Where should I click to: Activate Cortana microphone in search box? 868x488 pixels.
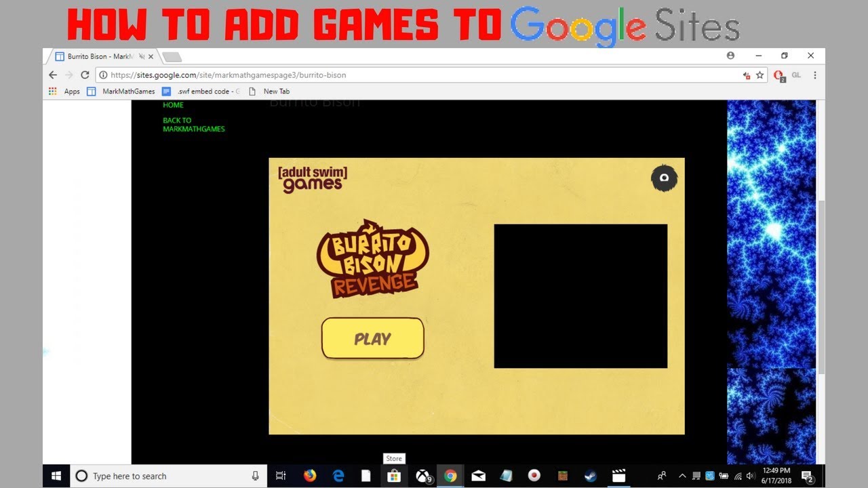pyautogui.click(x=255, y=476)
